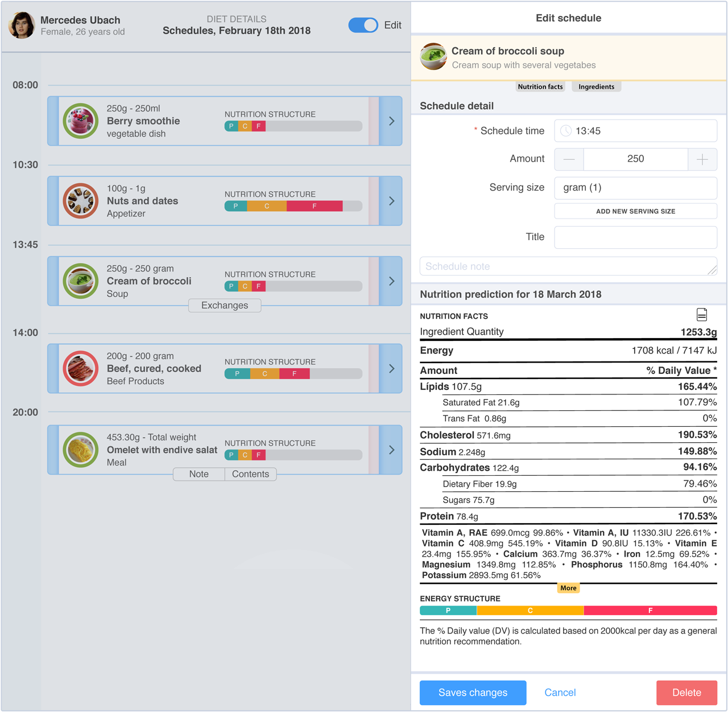Open the Cream of broccoli schedule image
728x712 pixels.
[x=81, y=281]
